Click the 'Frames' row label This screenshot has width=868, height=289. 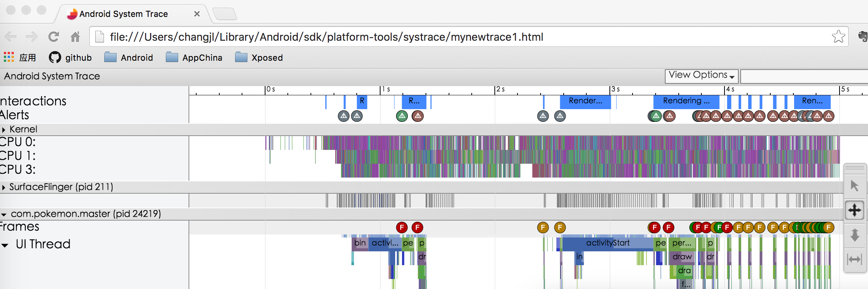(20, 227)
